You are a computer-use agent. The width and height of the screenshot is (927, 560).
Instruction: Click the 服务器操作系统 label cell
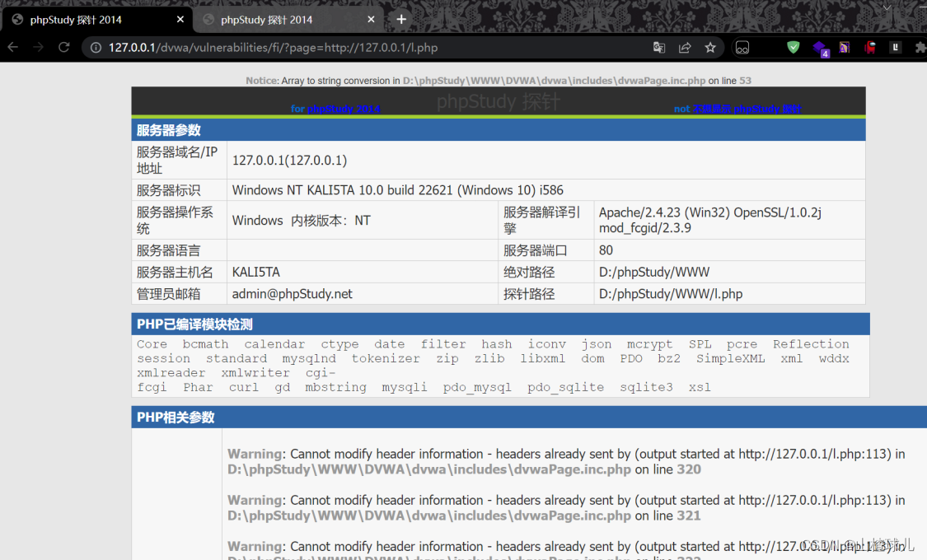pos(179,221)
